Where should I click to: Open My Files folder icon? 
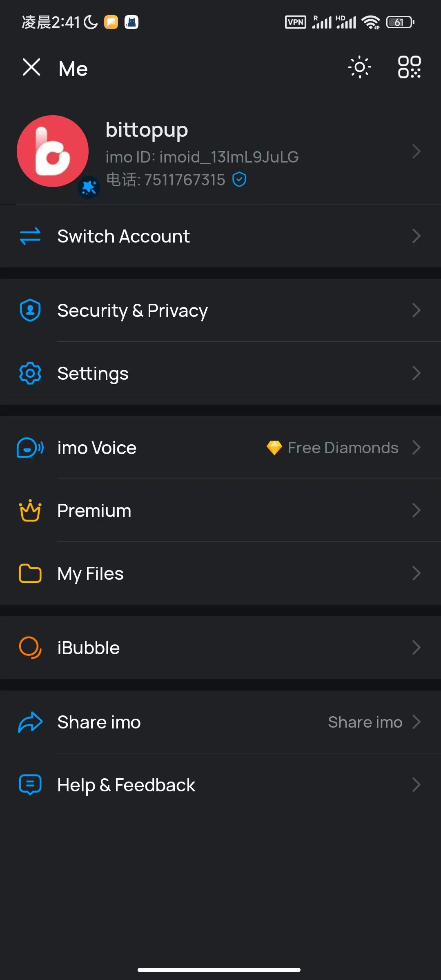30,573
